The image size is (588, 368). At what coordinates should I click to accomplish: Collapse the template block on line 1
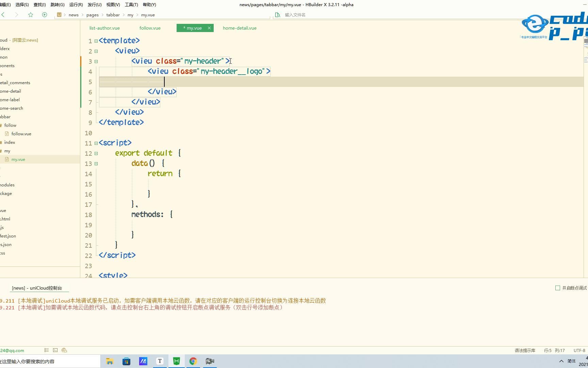pos(96,41)
